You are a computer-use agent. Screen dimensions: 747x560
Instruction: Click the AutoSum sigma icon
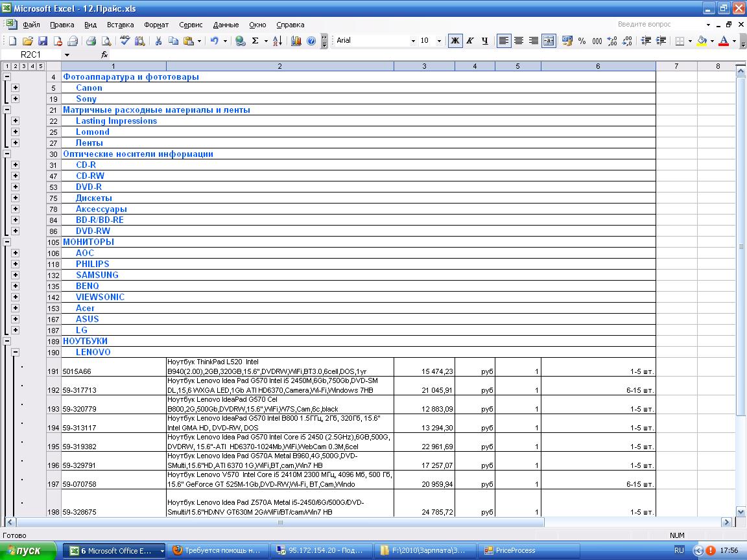(255, 41)
